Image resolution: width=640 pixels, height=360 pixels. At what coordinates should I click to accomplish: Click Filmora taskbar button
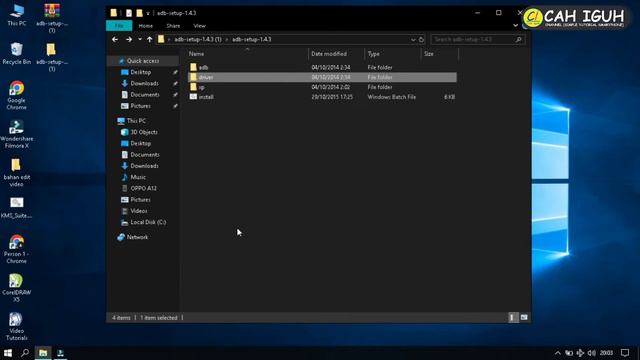(x=61, y=353)
